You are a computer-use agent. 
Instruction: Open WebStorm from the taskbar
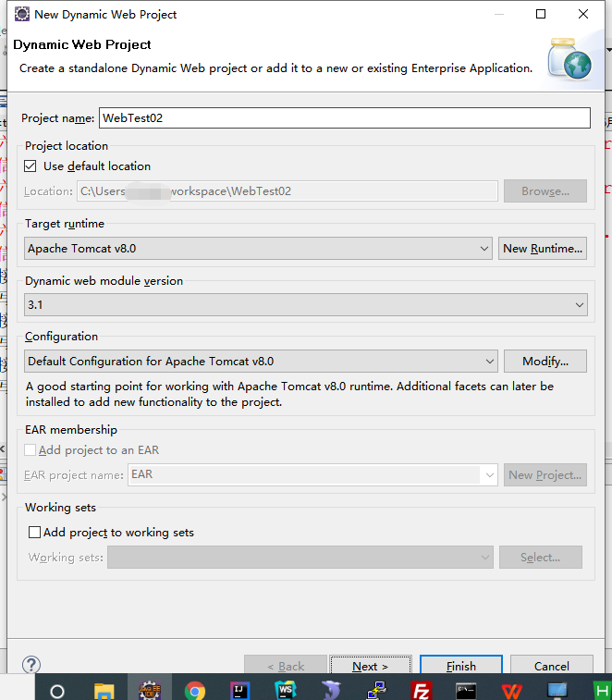[x=286, y=691]
